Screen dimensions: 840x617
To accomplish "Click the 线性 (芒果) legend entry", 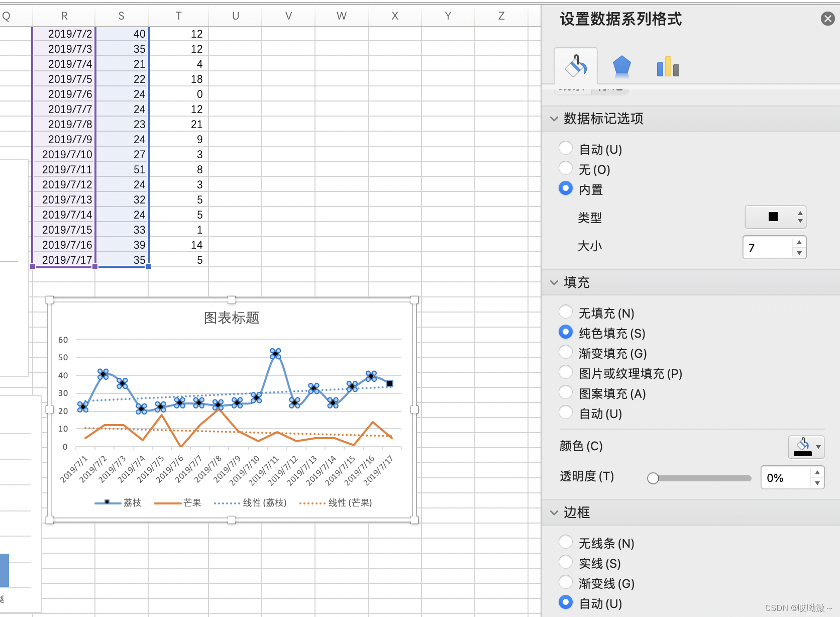I will [336, 502].
